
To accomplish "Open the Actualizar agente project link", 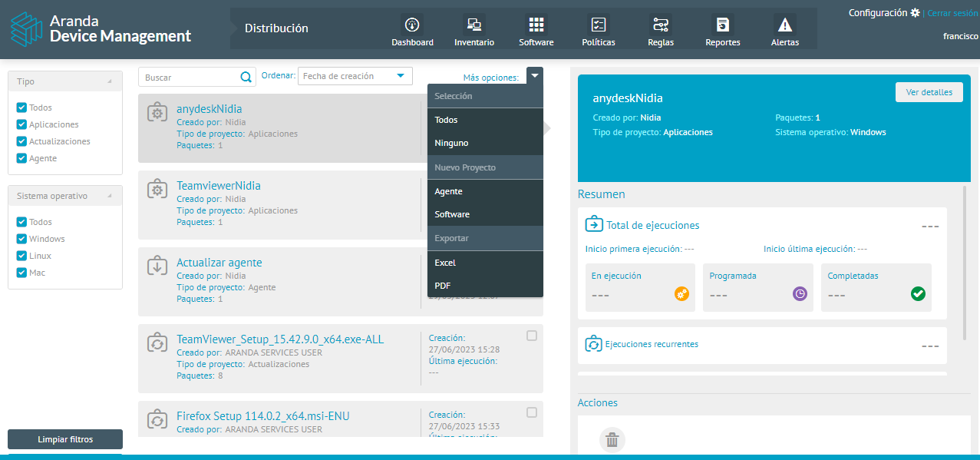I will click(x=219, y=263).
